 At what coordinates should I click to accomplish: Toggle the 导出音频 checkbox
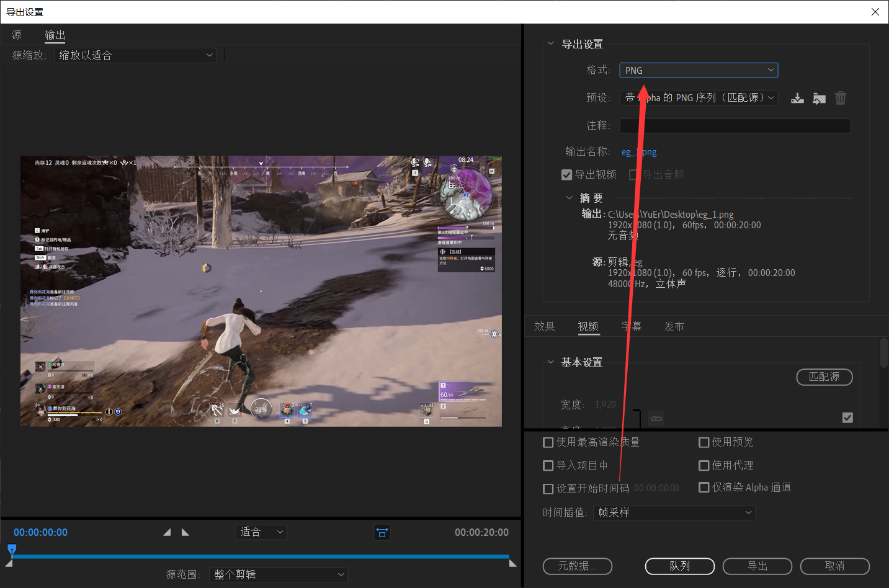634,175
